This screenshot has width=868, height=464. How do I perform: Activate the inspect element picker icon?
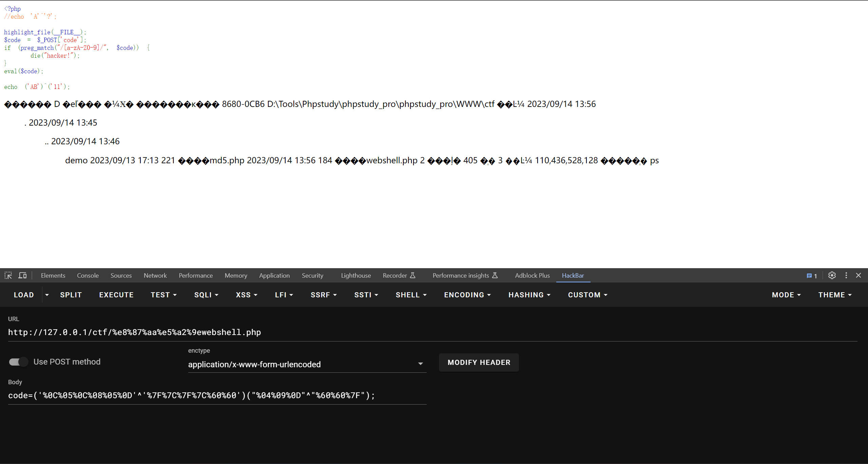tap(8, 275)
